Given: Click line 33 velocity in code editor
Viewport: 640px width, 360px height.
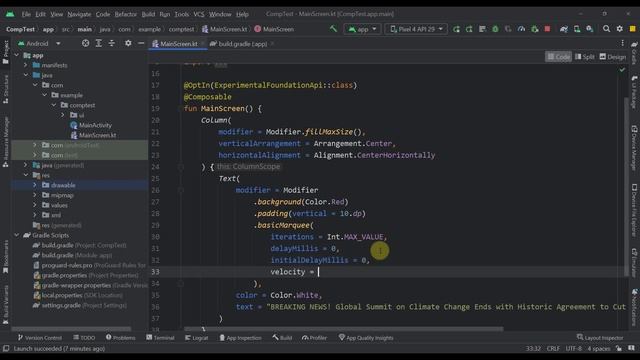Looking at the screenshot, I should [287, 272].
